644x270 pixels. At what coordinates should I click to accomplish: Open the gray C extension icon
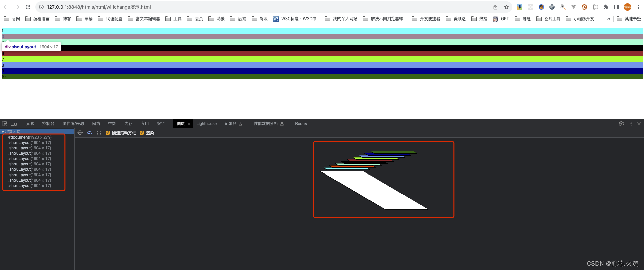[595, 7]
